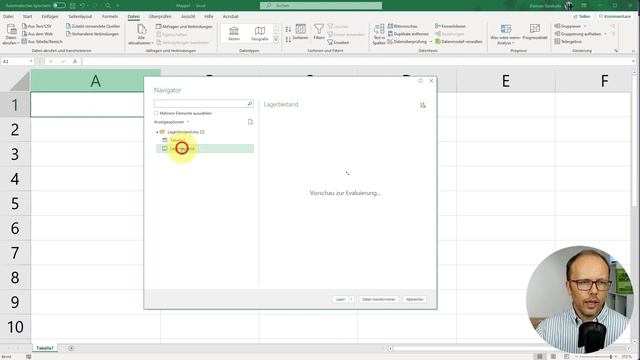Open Zuletzt verwendete Quellen

[x=93, y=26]
